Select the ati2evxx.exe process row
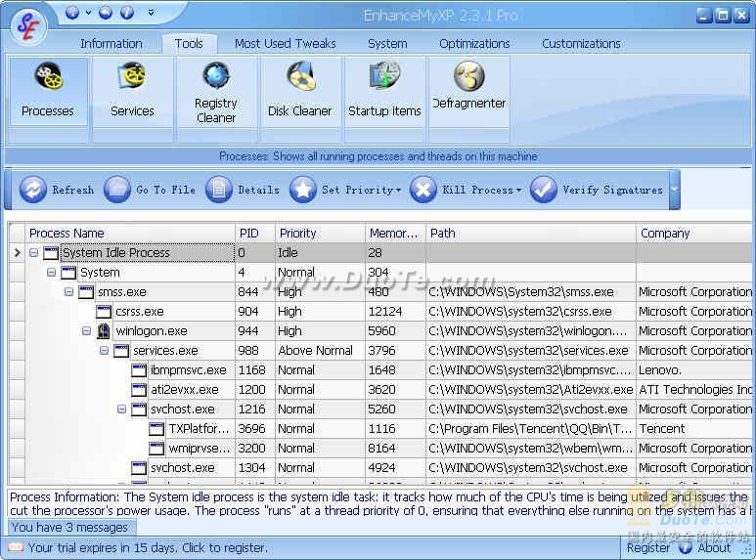 380,389
